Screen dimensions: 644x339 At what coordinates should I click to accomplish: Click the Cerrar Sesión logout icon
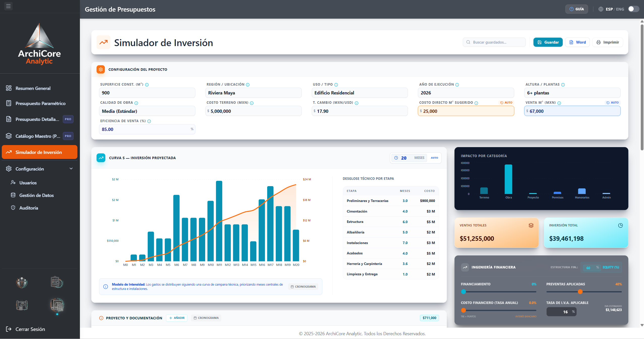9,329
